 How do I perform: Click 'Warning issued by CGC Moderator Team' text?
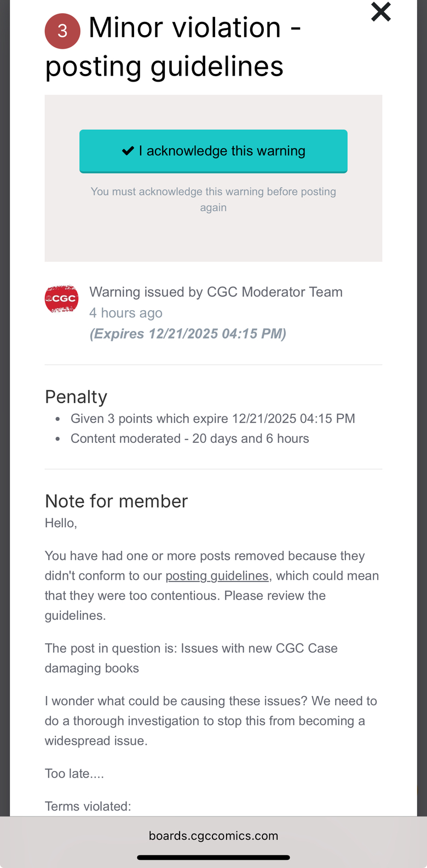[x=216, y=292]
